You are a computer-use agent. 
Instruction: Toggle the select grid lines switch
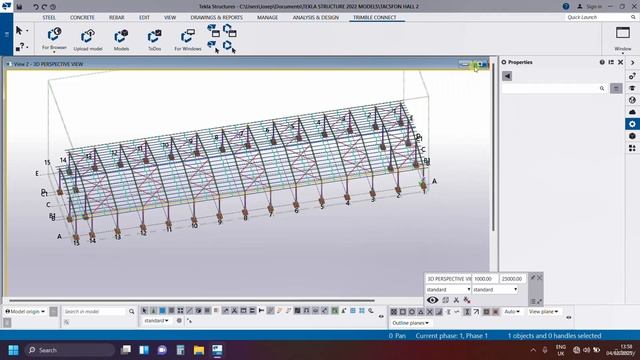(216, 311)
